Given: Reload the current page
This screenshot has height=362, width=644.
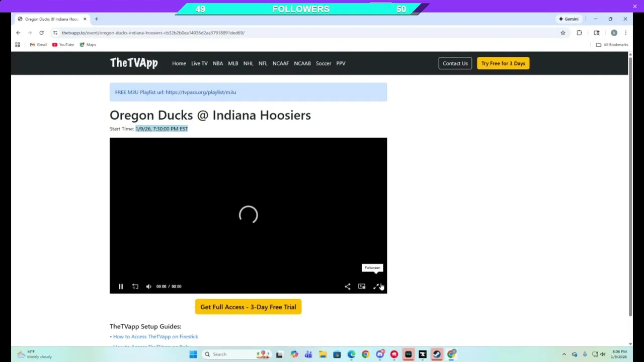Looking at the screenshot, I should 41,33.
